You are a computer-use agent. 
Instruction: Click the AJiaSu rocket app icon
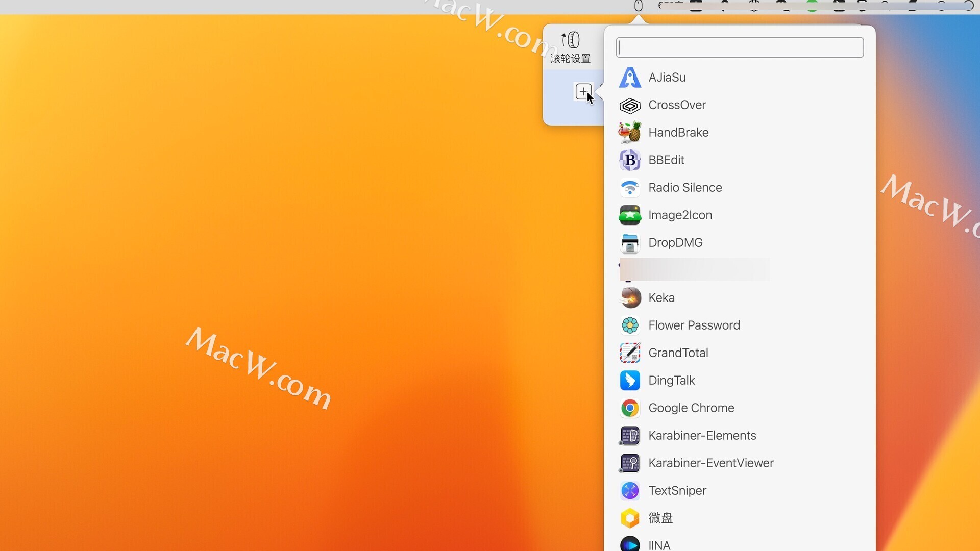[630, 78]
